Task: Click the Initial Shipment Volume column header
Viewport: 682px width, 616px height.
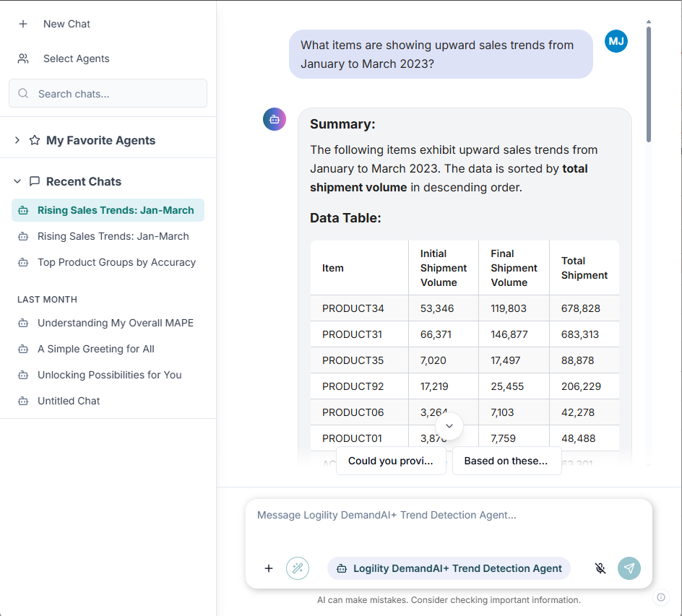Action: (x=444, y=268)
